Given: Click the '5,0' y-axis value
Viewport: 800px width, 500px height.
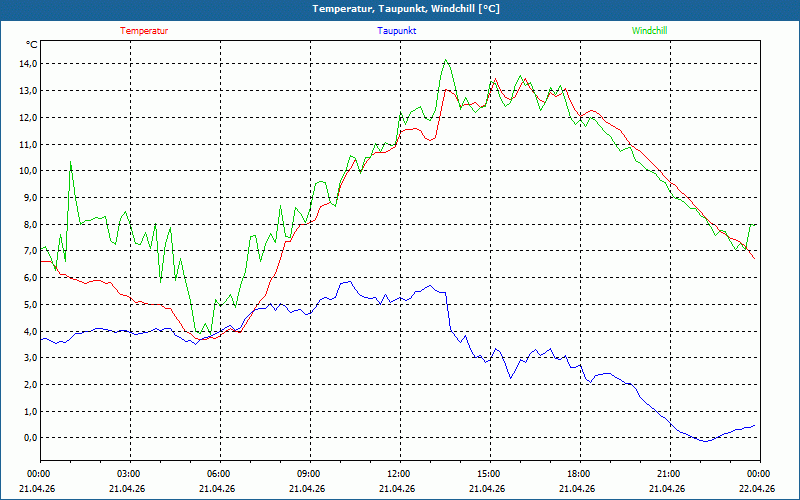Looking at the screenshot, I should pos(30,305).
